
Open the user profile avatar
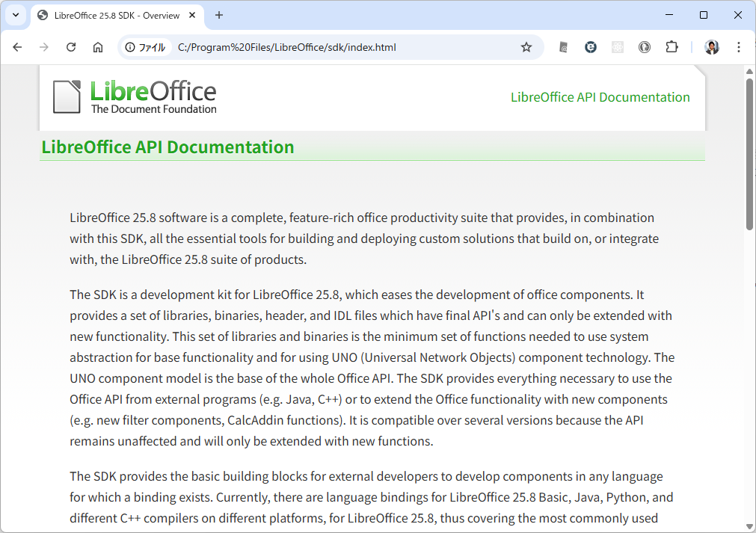tap(711, 47)
